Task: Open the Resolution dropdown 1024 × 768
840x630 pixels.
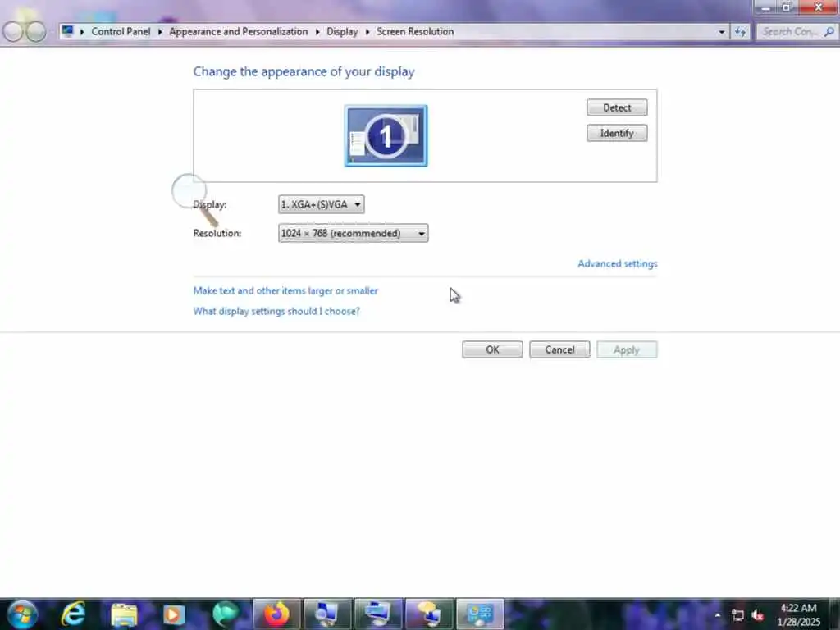Action: click(353, 233)
